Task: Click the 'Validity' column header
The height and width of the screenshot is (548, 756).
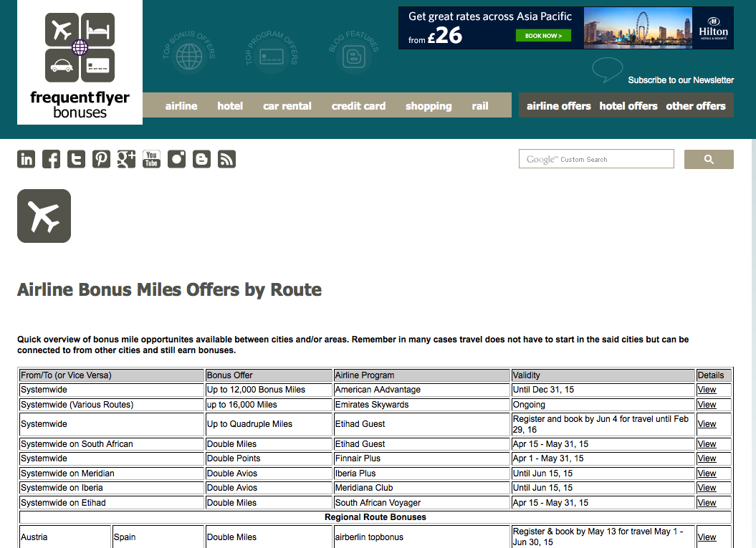Action: pyautogui.click(x=603, y=375)
